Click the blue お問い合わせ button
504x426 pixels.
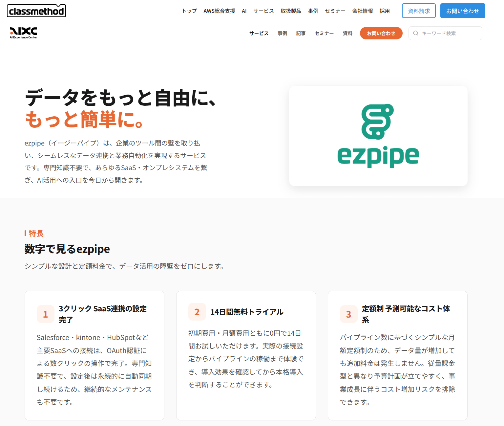463,11
